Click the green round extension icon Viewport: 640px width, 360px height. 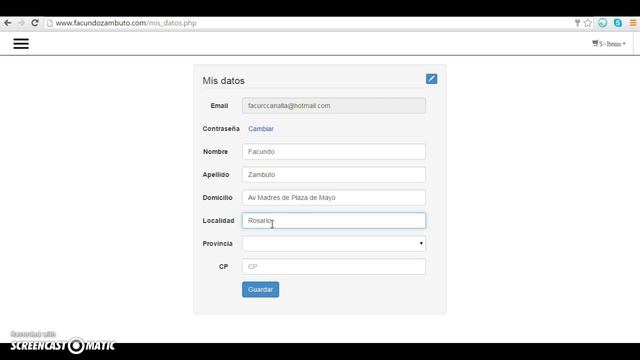[x=602, y=23]
